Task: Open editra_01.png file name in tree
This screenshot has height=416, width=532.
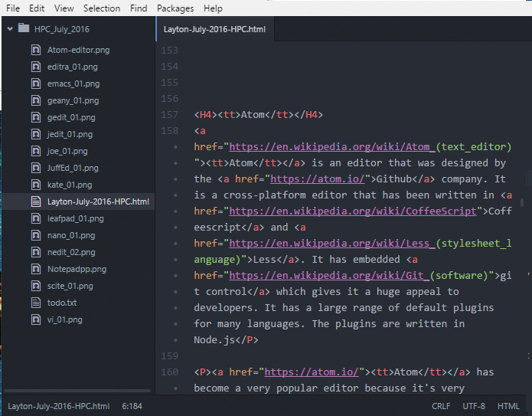Action: [x=72, y=67]
